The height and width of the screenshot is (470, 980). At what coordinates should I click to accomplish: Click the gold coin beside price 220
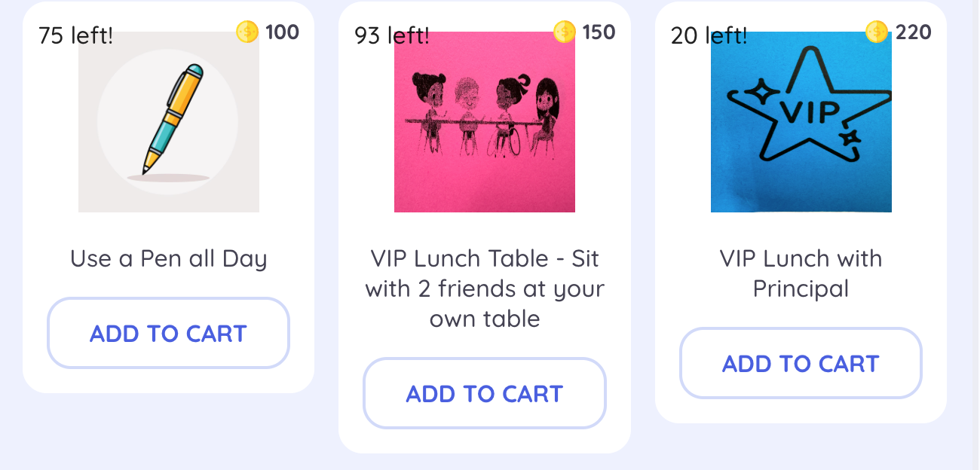click(876, 32)
